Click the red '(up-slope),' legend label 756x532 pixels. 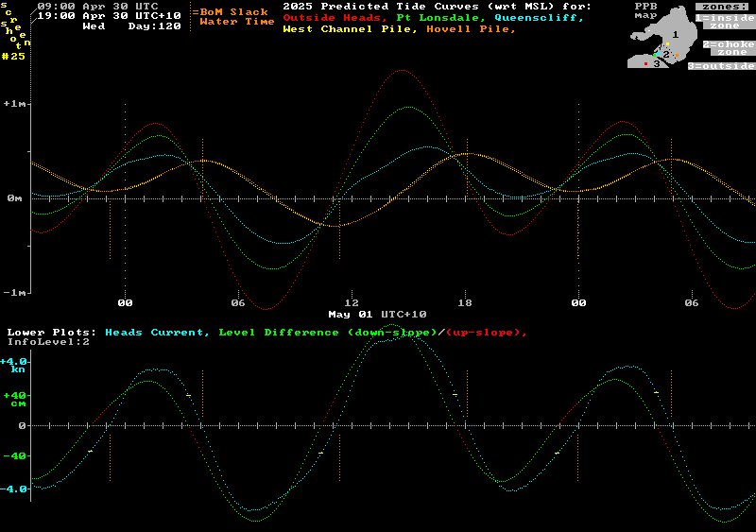[487, 333]
